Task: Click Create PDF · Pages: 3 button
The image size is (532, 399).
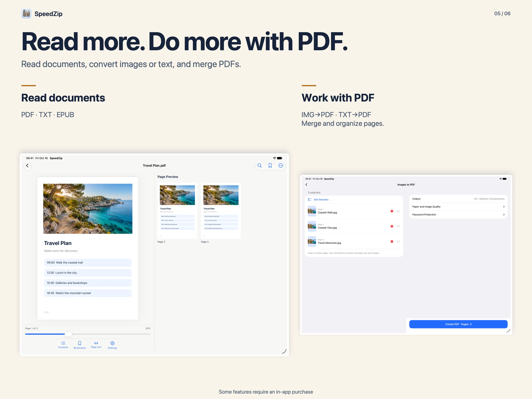Action: coord(458,324)
